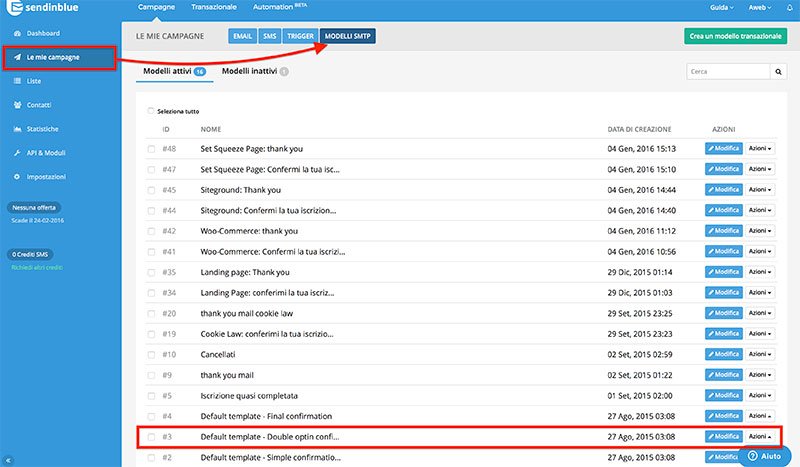
Task: Check the box for template #10
Action: click(151, 355)
